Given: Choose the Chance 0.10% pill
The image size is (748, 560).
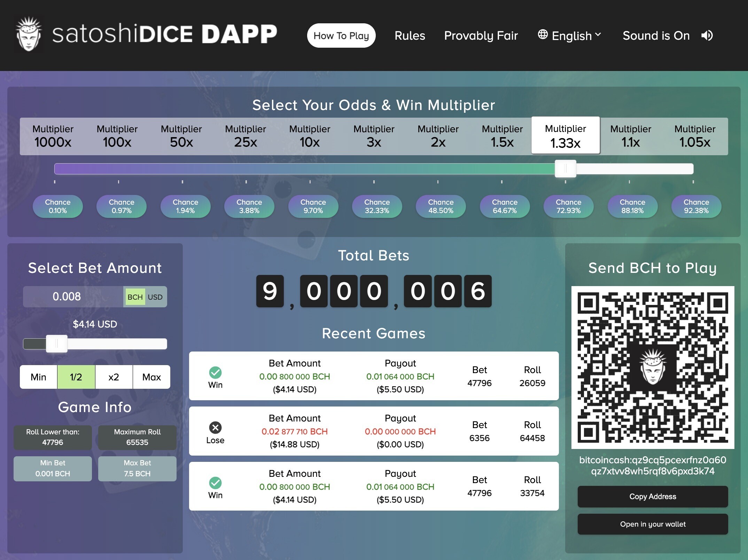Looking at the screenshot, I should coord(58,206).
